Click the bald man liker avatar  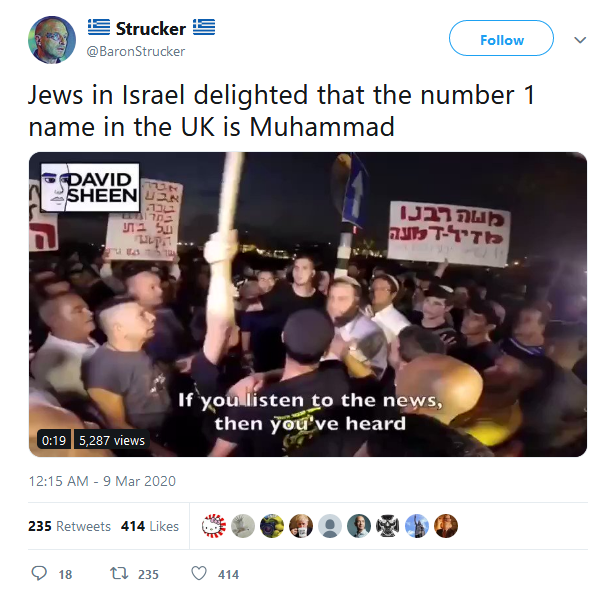tap(359, 526)
